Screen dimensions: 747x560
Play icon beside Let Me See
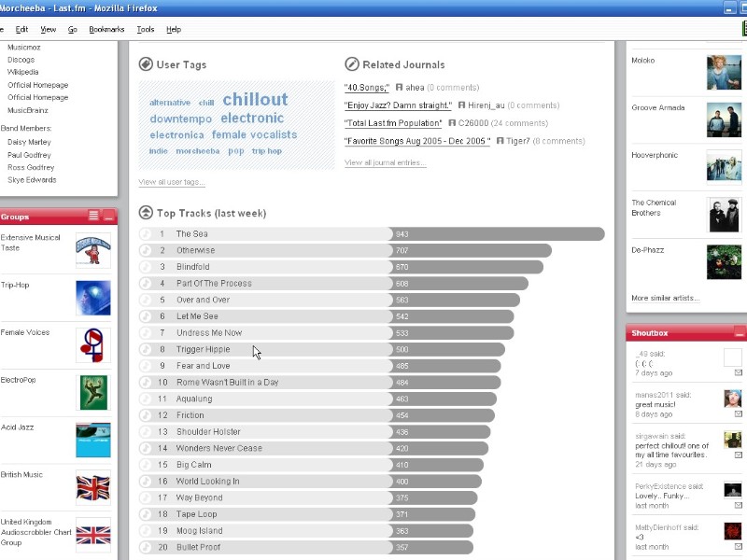point(146,316)
